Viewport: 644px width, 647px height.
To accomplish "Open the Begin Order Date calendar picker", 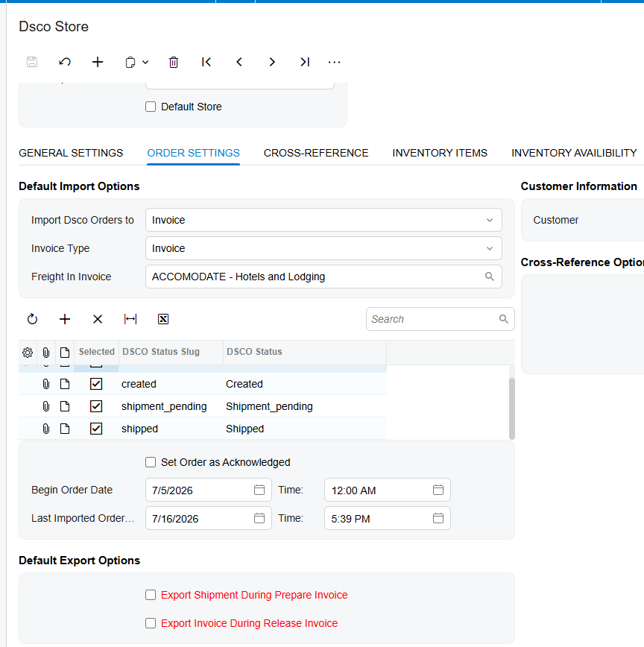I will (x=259, y=490).
